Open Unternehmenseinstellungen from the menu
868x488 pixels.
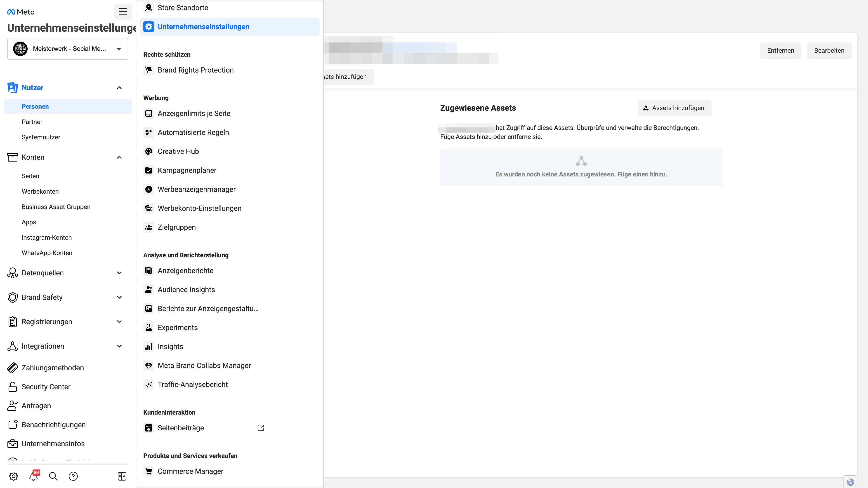click(x=203, y=27)
